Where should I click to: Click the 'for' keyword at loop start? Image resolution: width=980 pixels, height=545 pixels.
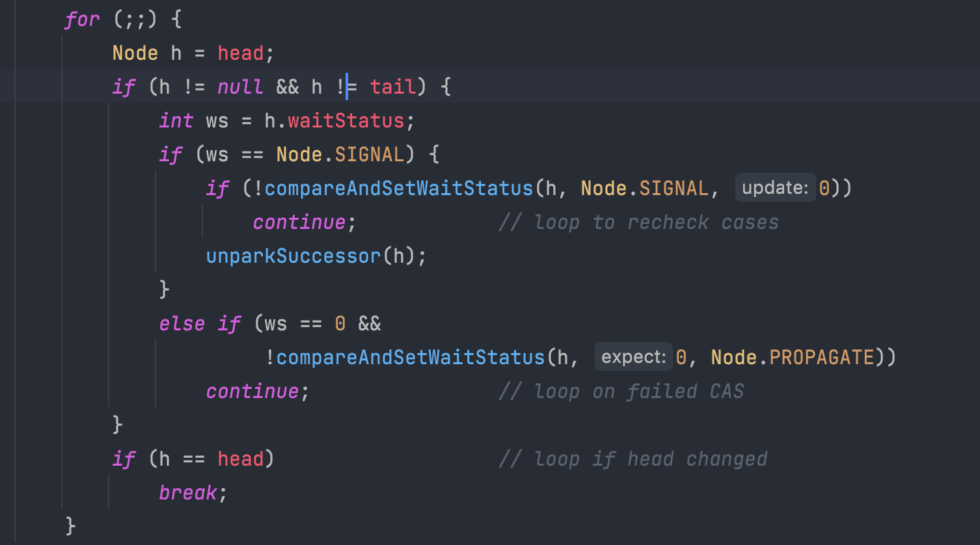point(82,20)
